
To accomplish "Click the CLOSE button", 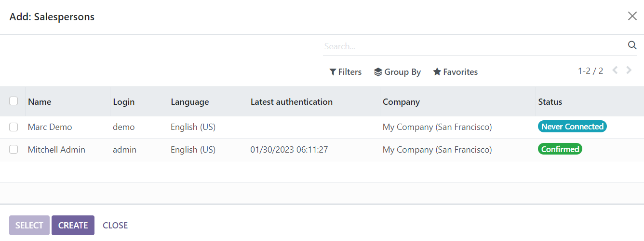I will (x=115, y=225).
